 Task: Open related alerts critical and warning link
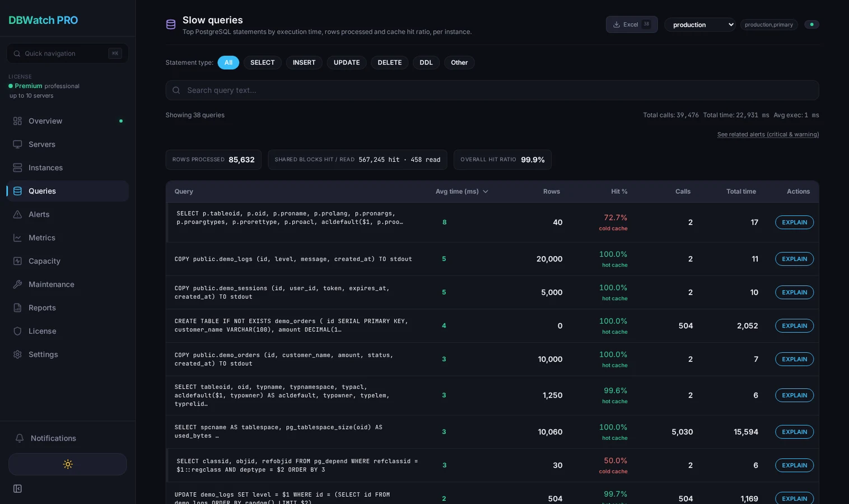tap(768, 134)
